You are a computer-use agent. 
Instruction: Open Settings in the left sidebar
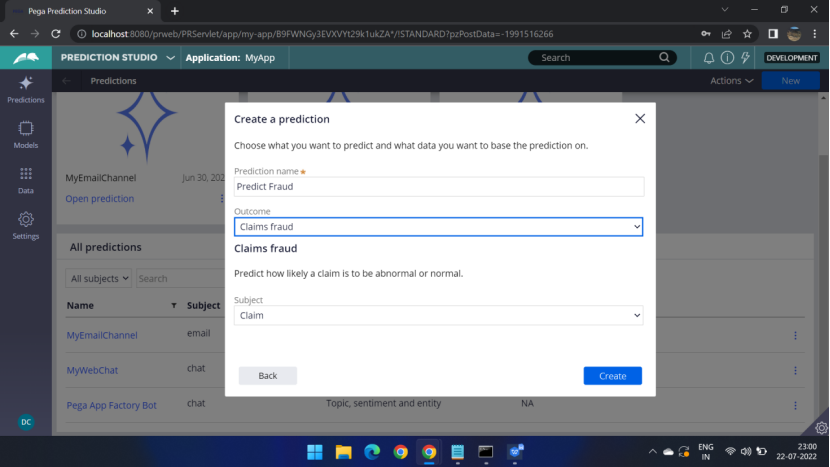point(25,226)
